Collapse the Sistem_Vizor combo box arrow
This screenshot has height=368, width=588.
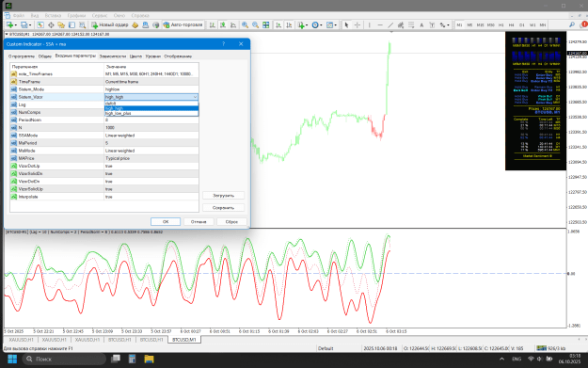pyautogui.click(x=195, y=97)
